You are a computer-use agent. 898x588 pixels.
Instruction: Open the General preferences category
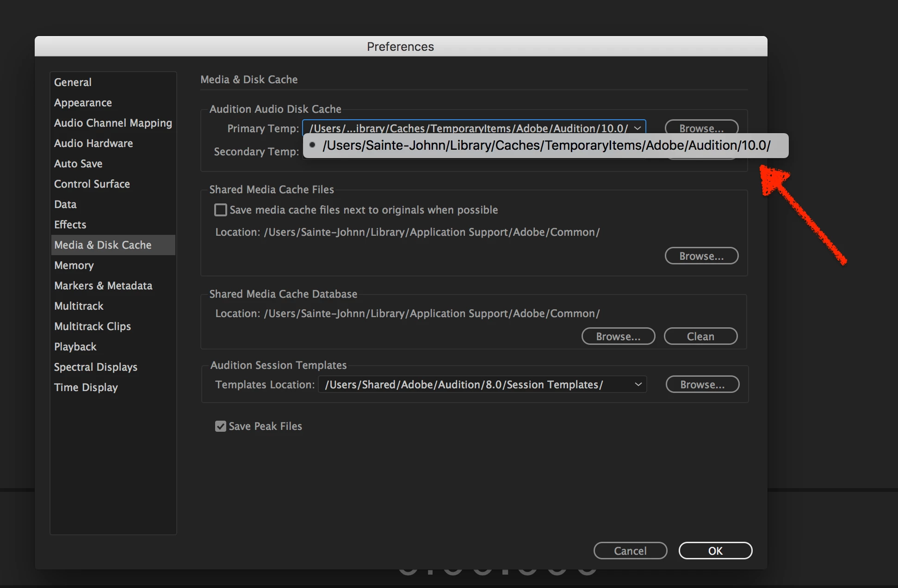[x=73, y=82]
